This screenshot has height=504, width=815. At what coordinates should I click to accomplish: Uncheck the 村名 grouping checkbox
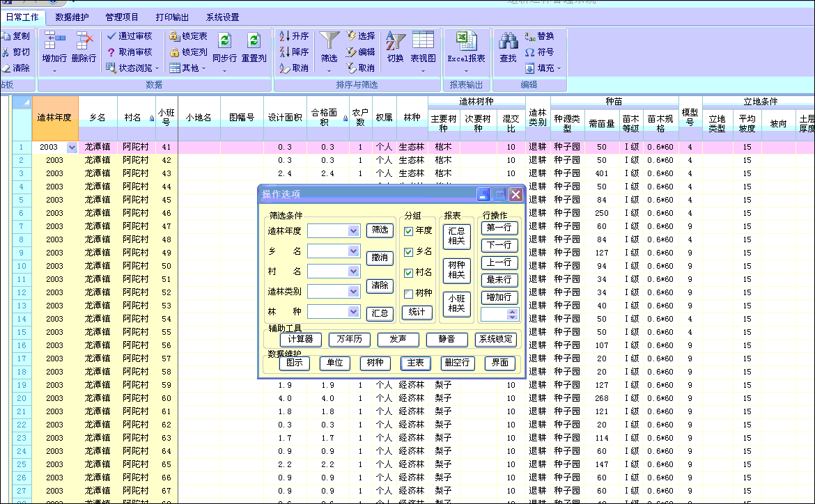408,273
